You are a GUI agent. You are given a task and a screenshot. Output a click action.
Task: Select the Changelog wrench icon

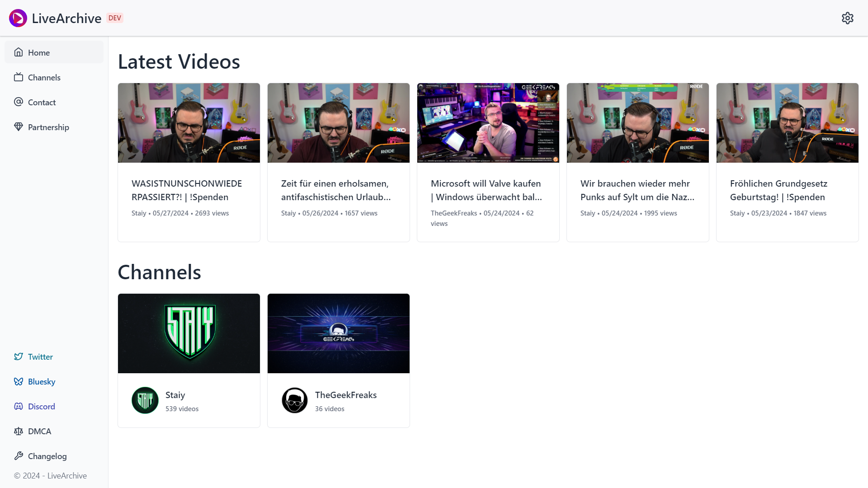(x=19, y=456)
